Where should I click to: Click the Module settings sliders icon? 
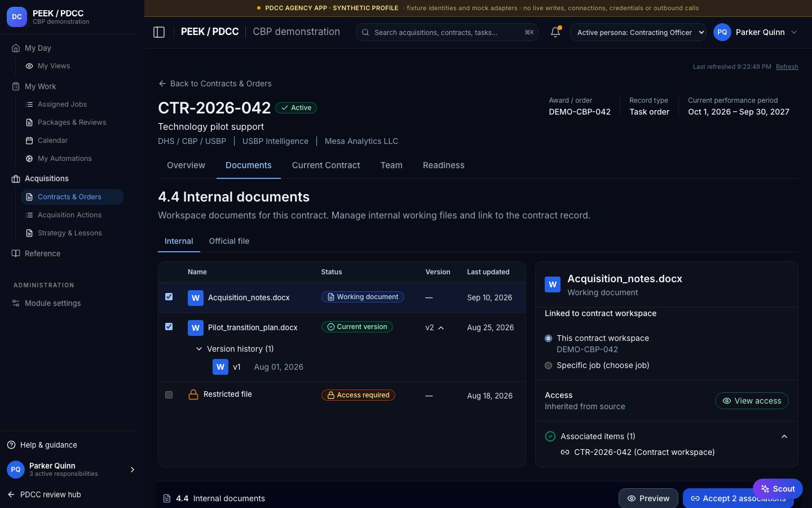(x=16, y=303)
